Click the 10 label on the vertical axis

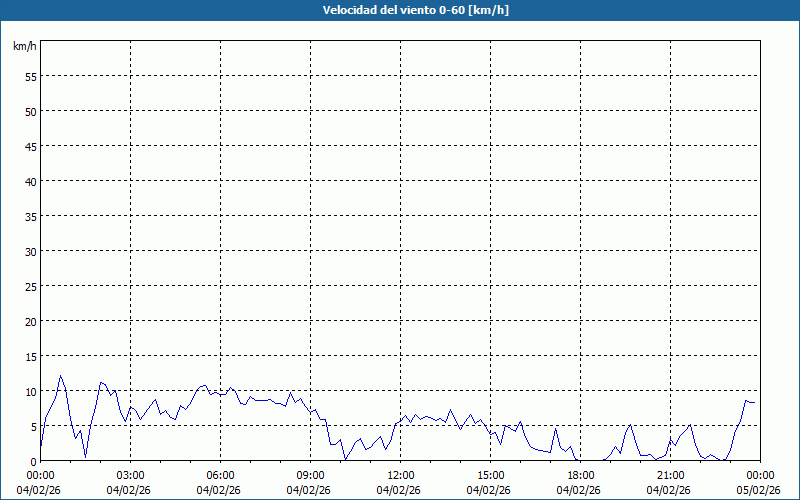[30, 391]
